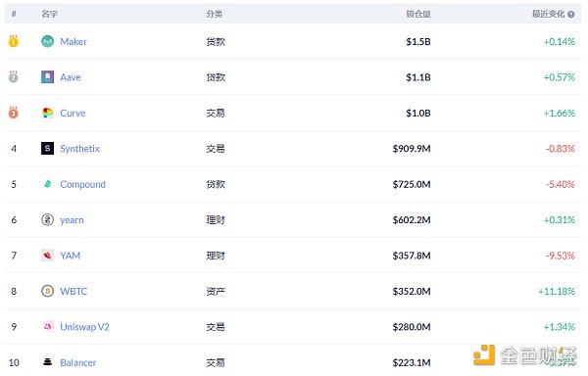
Task: Open the Synthetix project link
Action: [80, 149]
